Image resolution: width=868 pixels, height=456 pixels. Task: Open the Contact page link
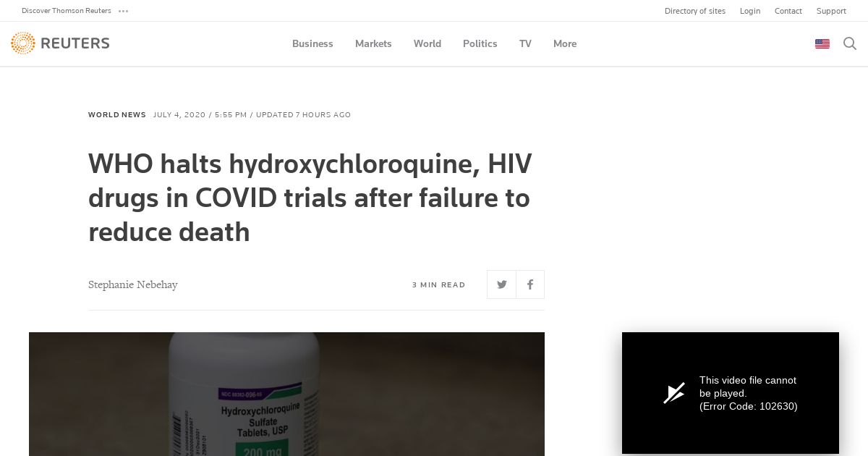788,11
